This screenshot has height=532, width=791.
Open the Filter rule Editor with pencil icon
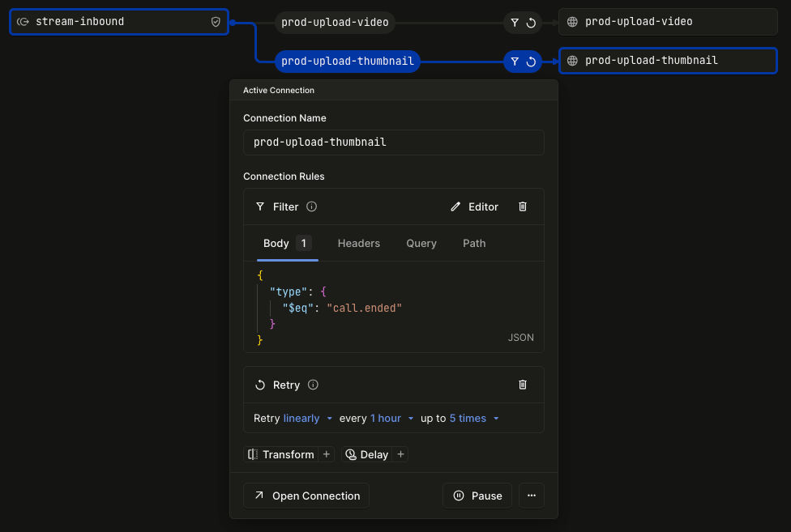pyautogui.click(x=474, y=206)
